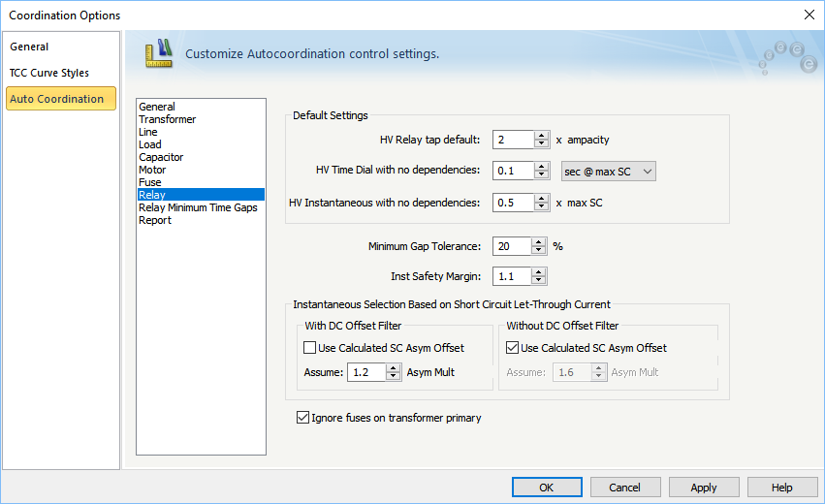Switch to TCC Curve Styles page
This screenshot has width=825, height=504.
49,73
